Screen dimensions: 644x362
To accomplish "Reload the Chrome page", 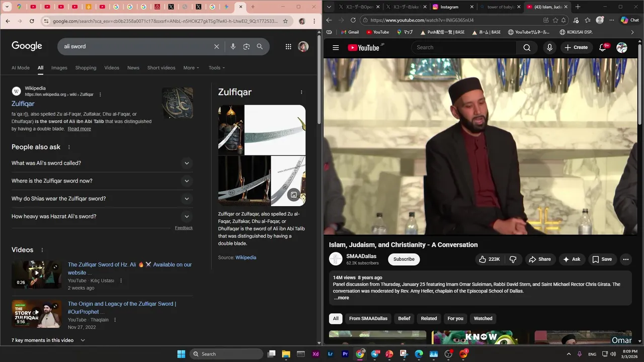I will click(32, 21).
